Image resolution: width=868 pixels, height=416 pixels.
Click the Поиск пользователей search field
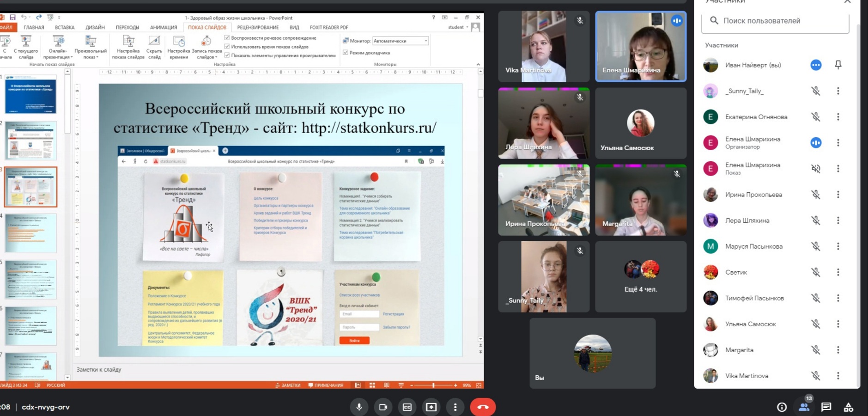[775, 21]
